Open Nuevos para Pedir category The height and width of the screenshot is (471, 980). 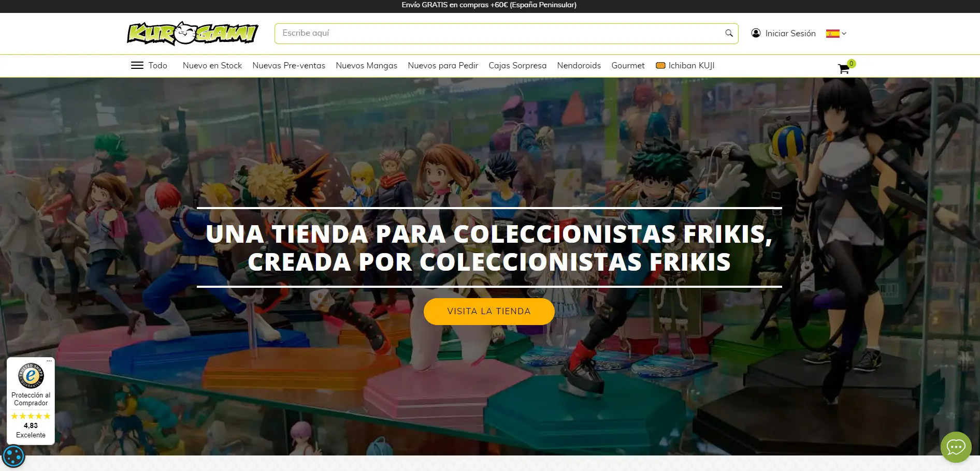click(443, 66)
